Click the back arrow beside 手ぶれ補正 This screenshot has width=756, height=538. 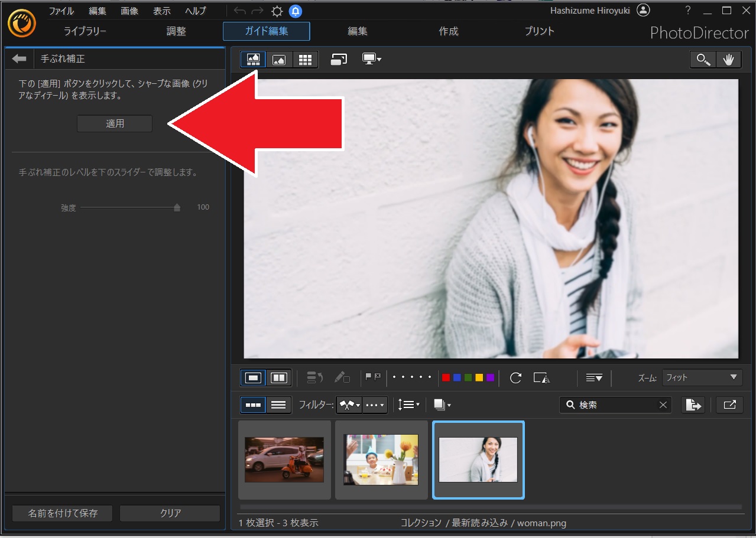(20, 58)
